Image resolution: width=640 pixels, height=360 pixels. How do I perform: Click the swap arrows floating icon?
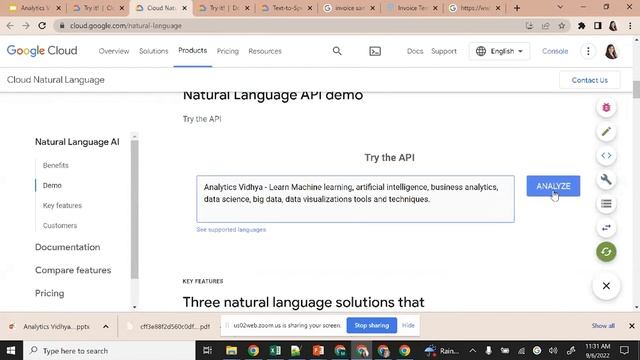click(x=606, y=227)
